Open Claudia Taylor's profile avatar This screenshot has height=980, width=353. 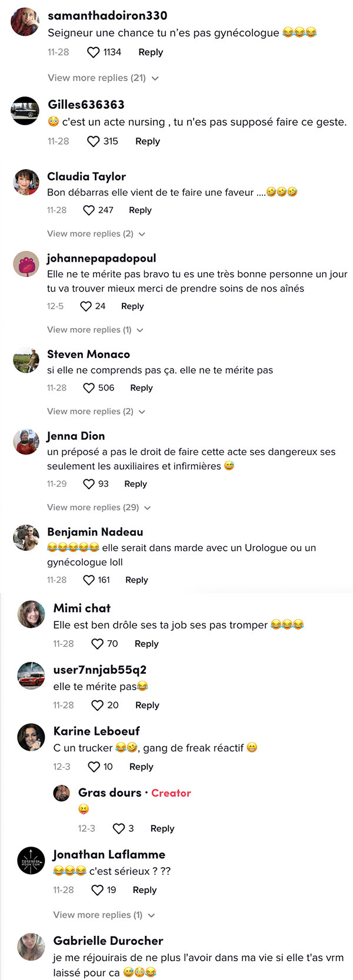point(26,182)
